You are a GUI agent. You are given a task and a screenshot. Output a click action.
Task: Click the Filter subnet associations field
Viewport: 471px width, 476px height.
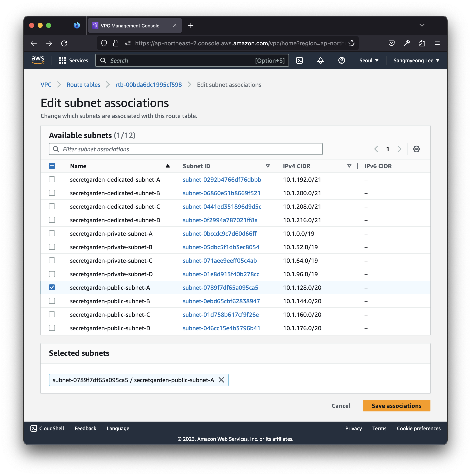186,149
